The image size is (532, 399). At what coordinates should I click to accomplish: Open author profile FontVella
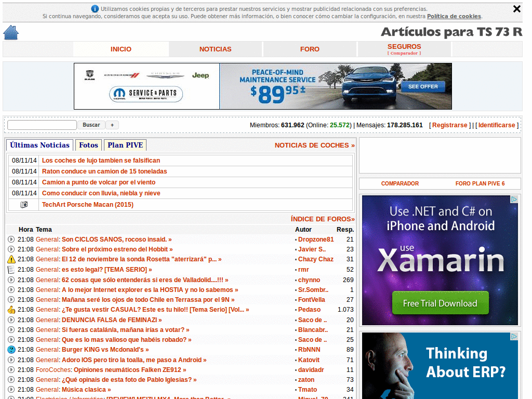pyautogui.click(x=312, y=300)
